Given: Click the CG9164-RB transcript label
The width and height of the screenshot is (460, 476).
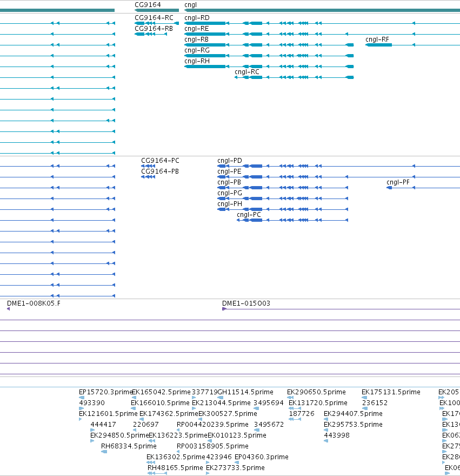Looking at the screenshot, I should (x=154, y=29).
